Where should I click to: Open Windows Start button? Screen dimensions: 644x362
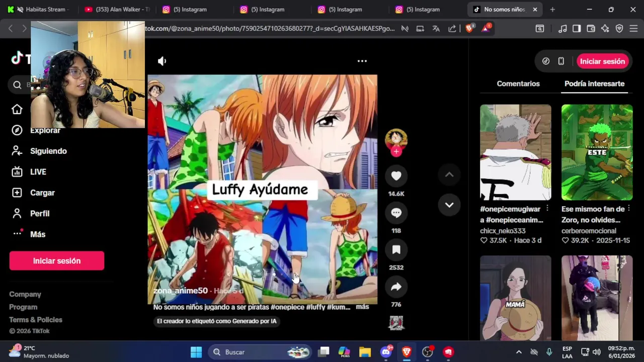point(196,352)
